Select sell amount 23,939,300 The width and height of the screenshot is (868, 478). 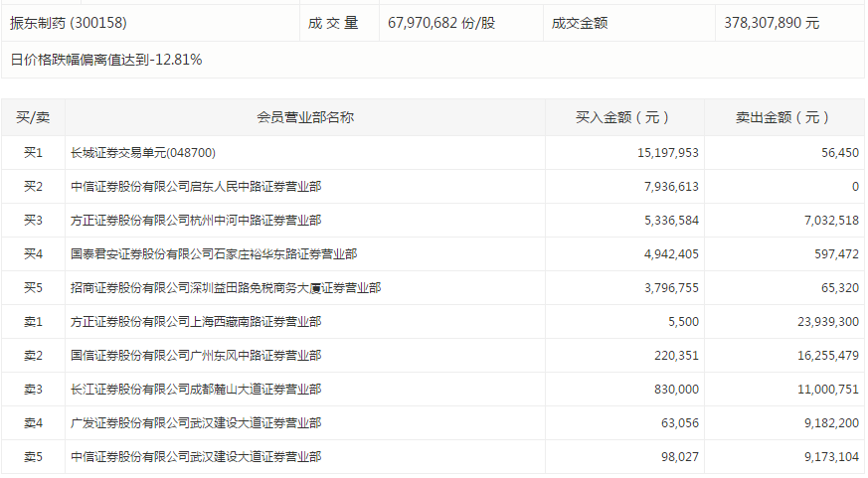(x=828, y=321)
